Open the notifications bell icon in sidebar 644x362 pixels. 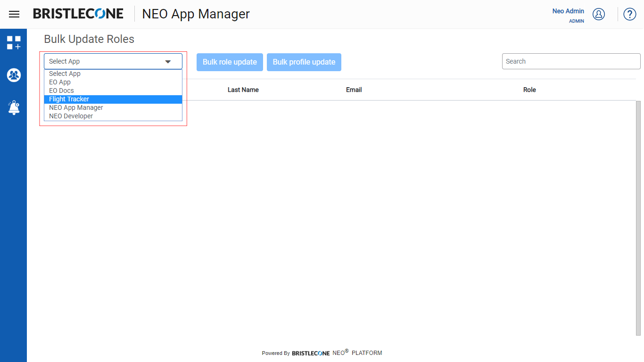(x=14, y=107)
